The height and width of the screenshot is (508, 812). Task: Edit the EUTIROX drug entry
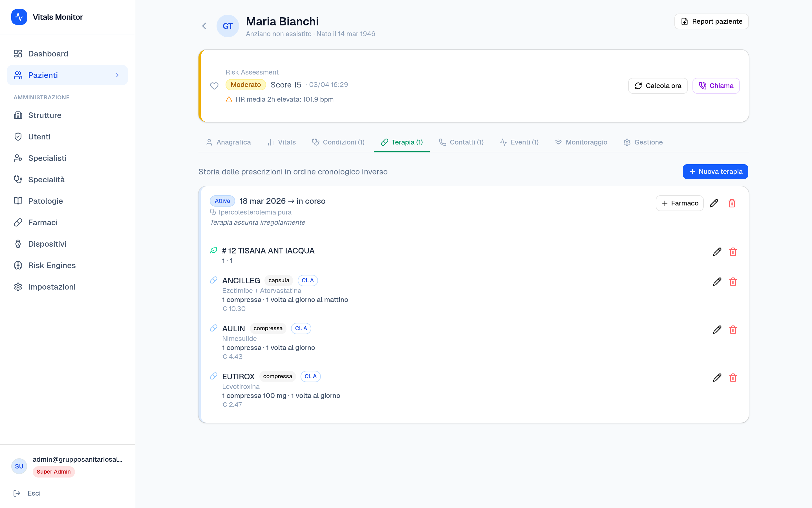(717, 378)
